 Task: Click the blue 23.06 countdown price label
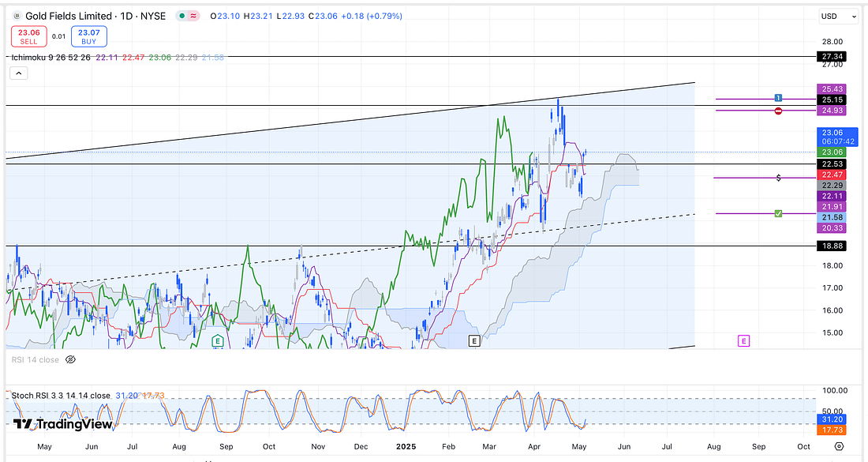click(837, 137)
